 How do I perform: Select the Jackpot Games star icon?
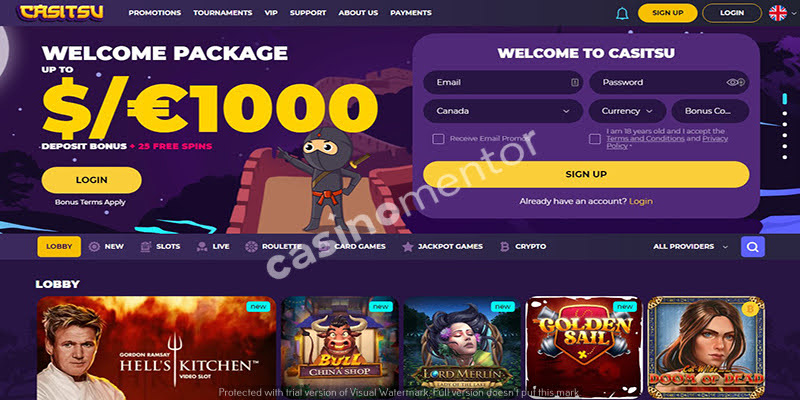point(408,247)
